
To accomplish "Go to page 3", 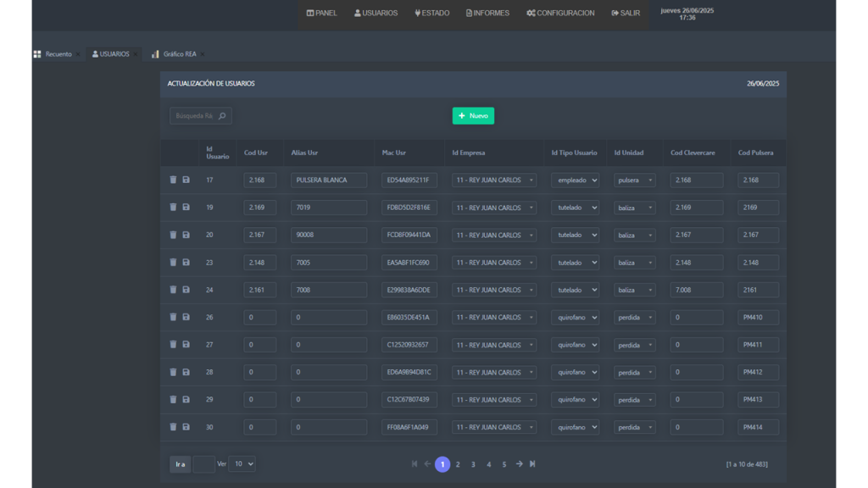I will click(473, 464).
